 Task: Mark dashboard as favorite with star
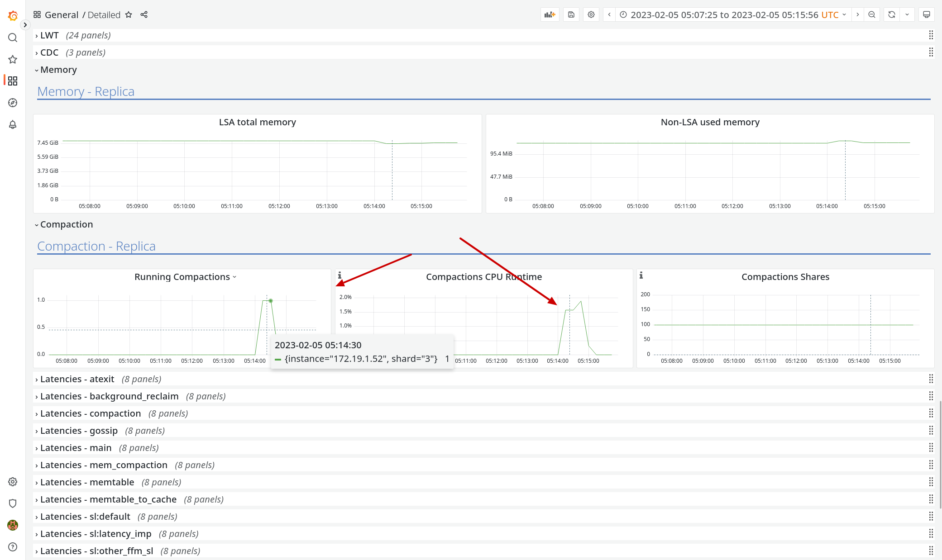point(129,14)
